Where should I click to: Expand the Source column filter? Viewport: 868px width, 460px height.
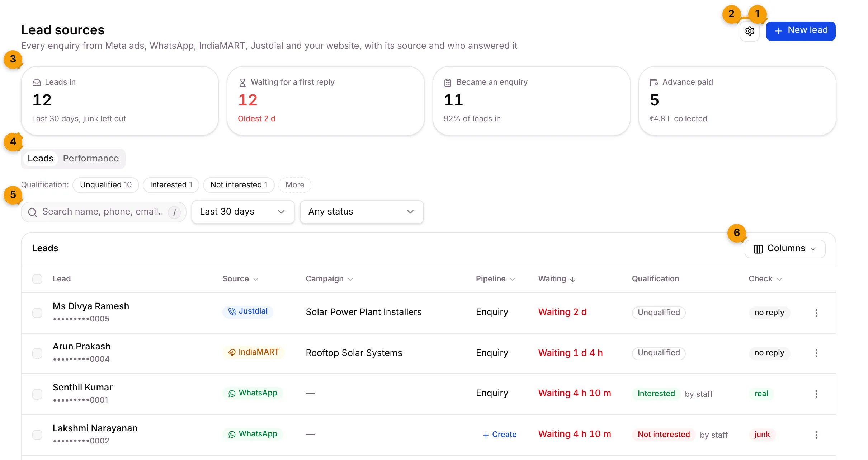coord(256,280)
